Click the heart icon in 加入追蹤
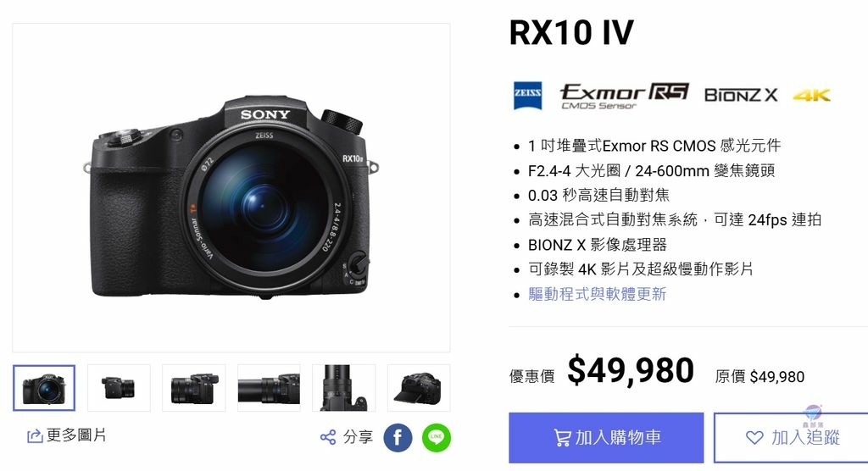Image resolution: width=868 pixels, height=471 pixels. tap(754, 438)
